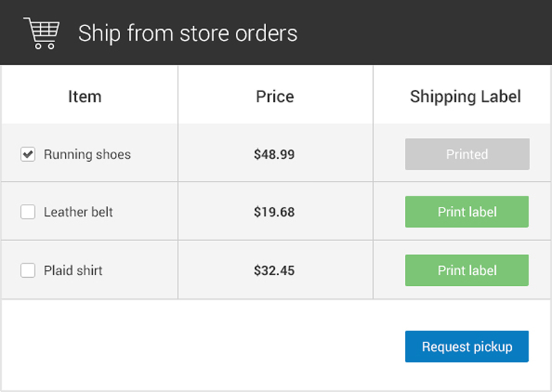
Task: Click the $32.45 price for Plaid shirt
Action: [x=275, y=270]
